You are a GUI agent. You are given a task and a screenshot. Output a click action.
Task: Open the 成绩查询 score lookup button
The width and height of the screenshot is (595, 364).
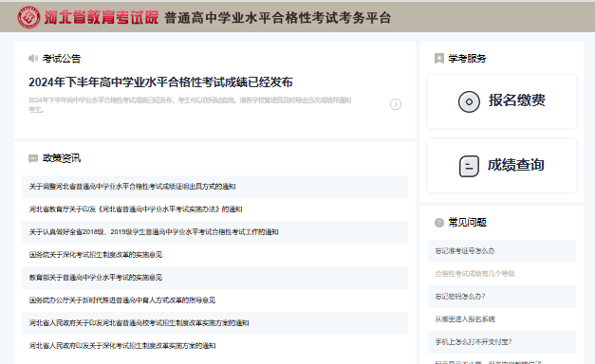pos(502,166)
